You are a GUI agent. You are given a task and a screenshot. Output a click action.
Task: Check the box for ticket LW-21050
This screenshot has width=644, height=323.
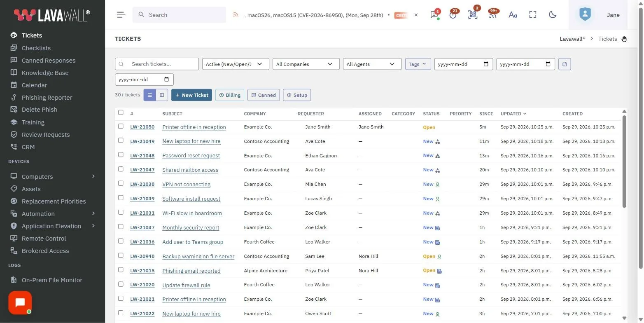click(x=121, y=126)
